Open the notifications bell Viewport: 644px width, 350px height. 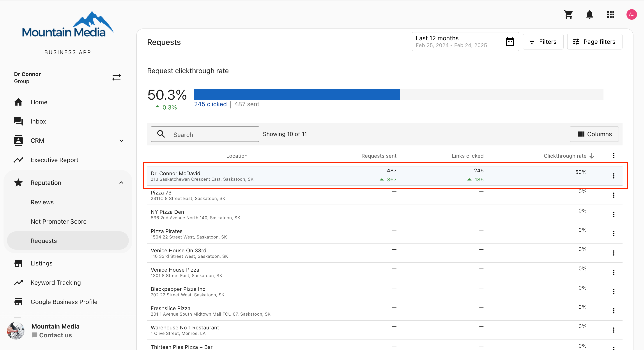coord(589,14)
